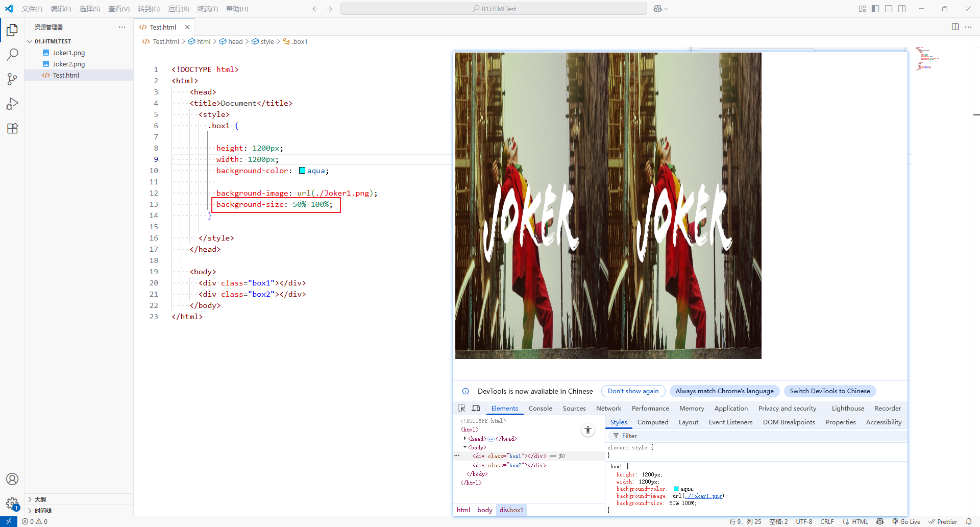The height and width of the screenshot is (527, 980).
Task: Click the accessibility tree button in Elements panel
Action: [x=588, y=430]
